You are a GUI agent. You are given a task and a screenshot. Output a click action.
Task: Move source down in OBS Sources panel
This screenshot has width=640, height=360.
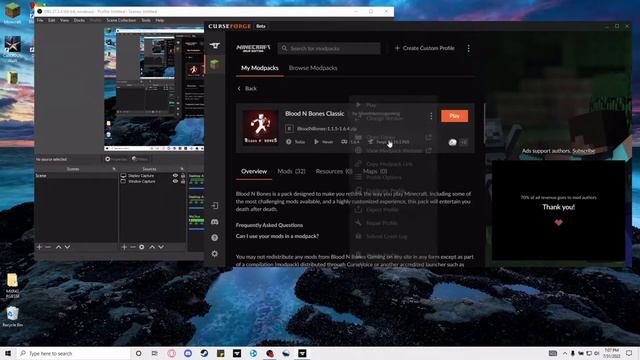click(161, 247)
